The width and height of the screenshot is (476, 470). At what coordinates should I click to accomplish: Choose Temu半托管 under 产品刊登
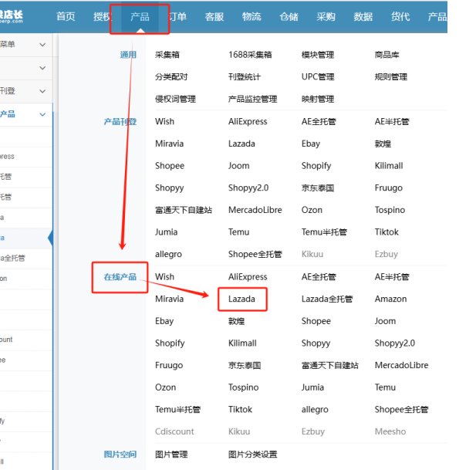pos(324,232)
